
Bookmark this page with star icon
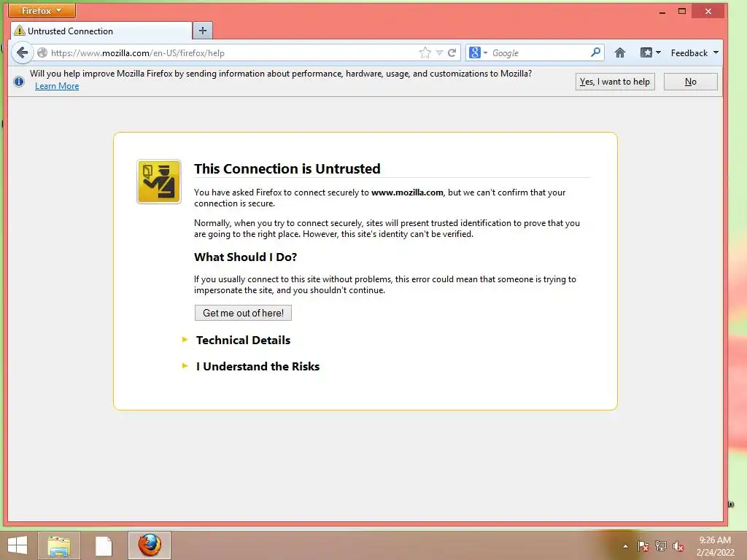(425, 52)
